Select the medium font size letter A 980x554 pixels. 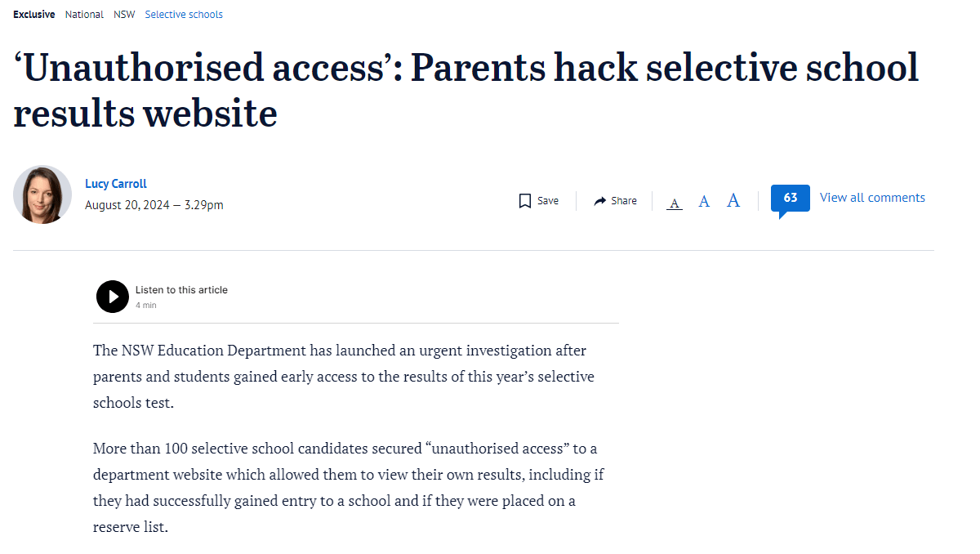pos(703,200)
